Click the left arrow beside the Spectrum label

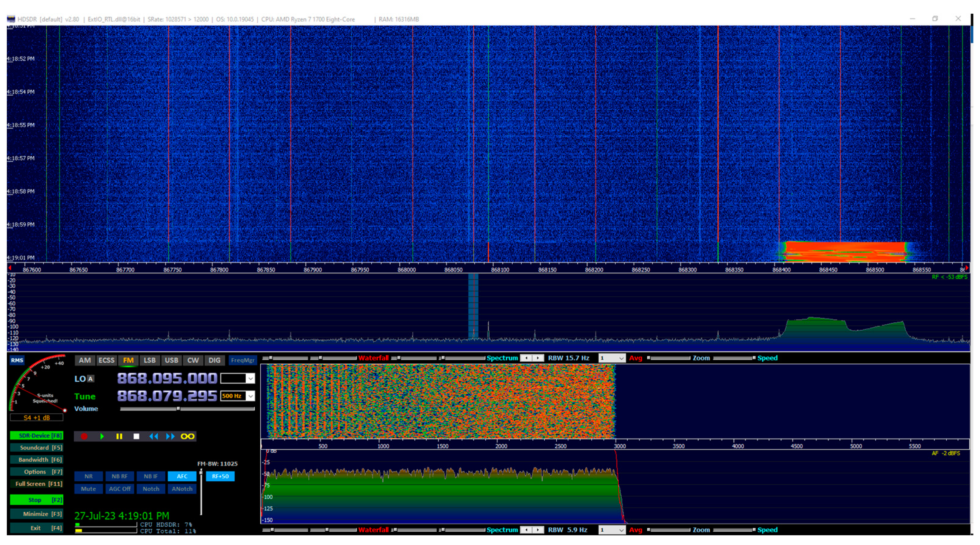point(527,358)
